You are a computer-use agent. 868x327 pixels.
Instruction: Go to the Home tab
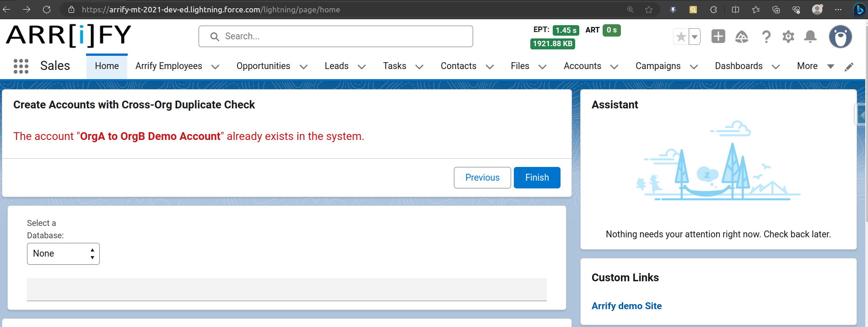pyautogui.click(x=107, y=66)
